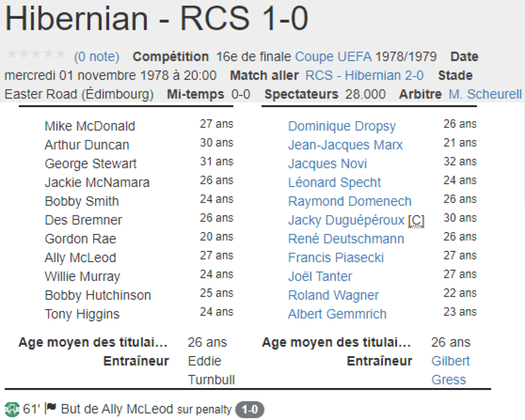Open Raymond Domenech's player page
This screenshot has height=420, width=525.
(350, 202)
